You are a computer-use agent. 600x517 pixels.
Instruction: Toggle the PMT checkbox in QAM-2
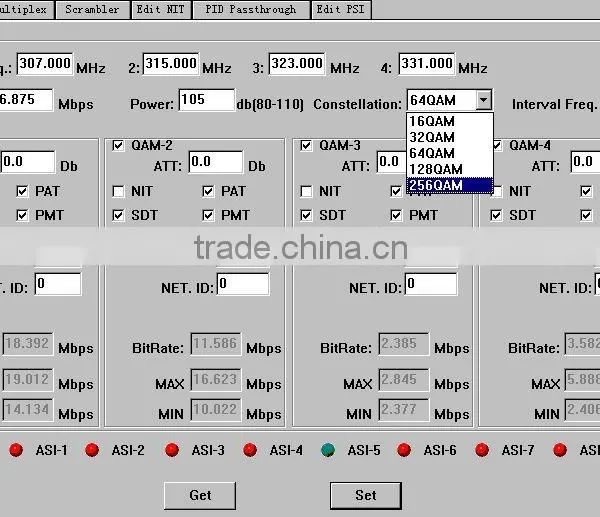click(208, 215)
